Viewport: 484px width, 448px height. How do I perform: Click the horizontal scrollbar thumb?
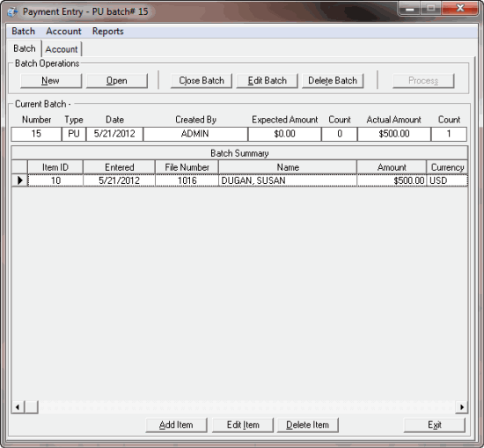[x=31, y=407]
